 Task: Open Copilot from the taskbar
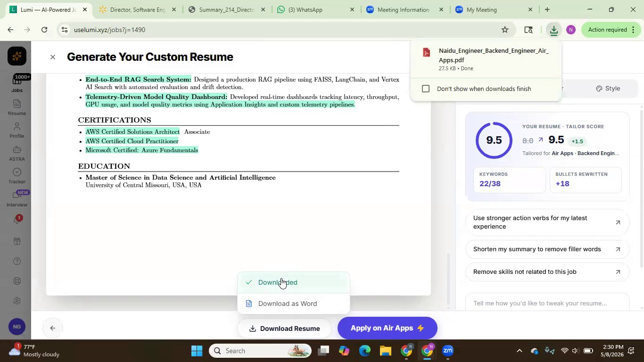pyautogui.click(x=344, y=351)
